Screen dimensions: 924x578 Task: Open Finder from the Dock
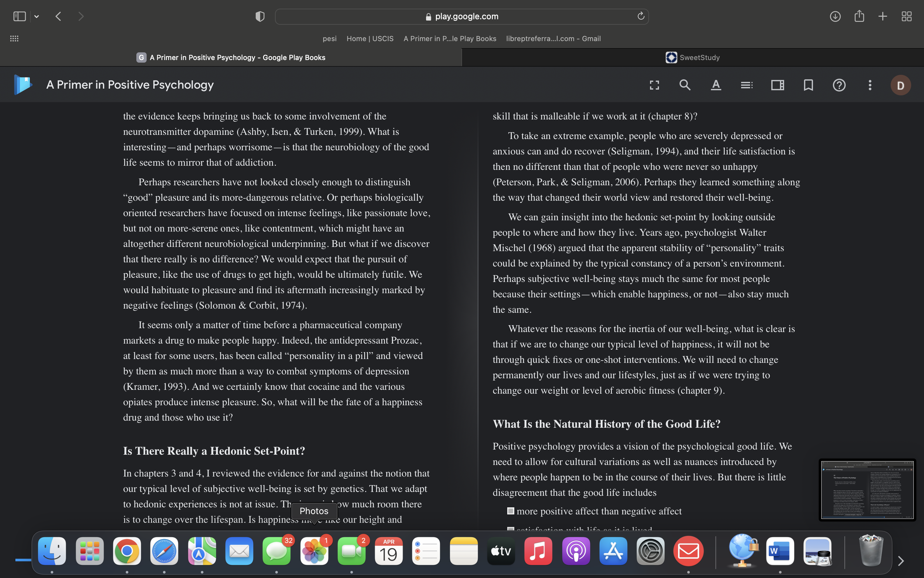[52, 551]
